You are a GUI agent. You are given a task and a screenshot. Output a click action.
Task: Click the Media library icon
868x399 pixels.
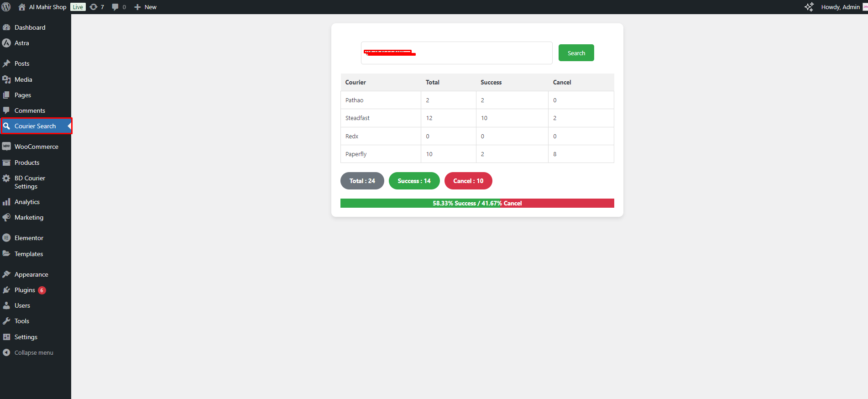pos(6,79)
